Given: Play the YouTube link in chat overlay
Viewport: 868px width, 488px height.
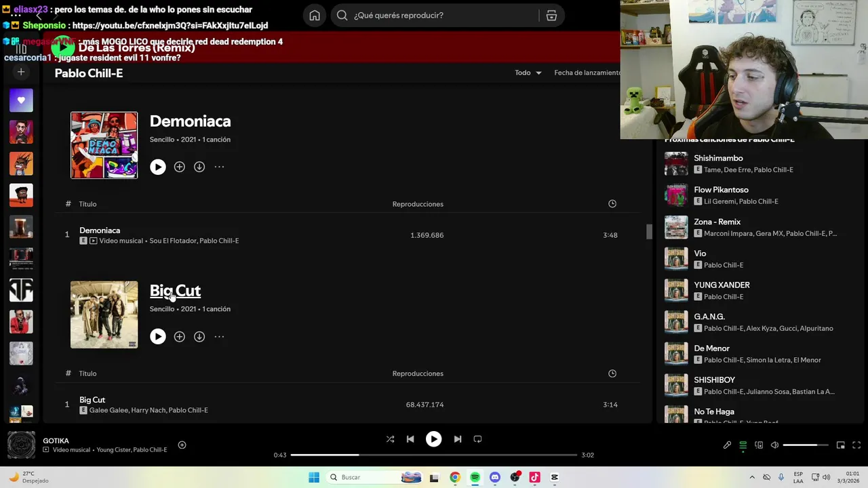Looking at the screenshot, I should click(x=170, y=26).
